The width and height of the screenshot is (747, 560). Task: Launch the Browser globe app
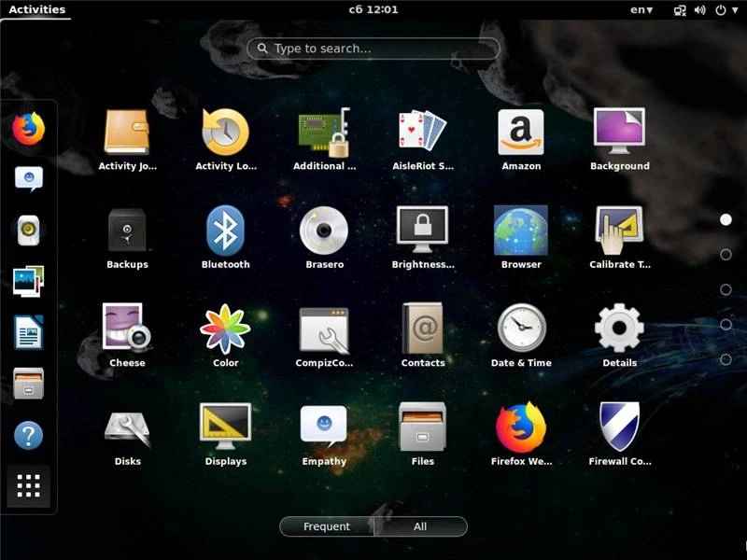click(521, 238)
